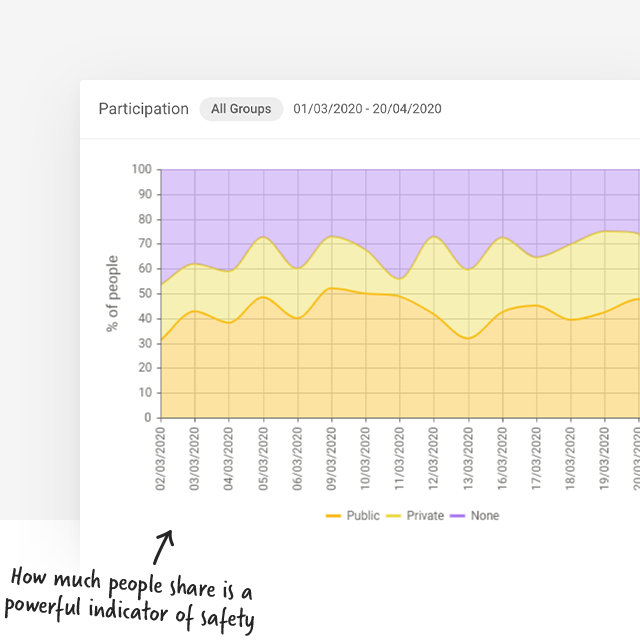Viewport: 640px width, 640px height.
Task: Click Private line dip at 11/03/2020
Action: [x=400, y=279]
